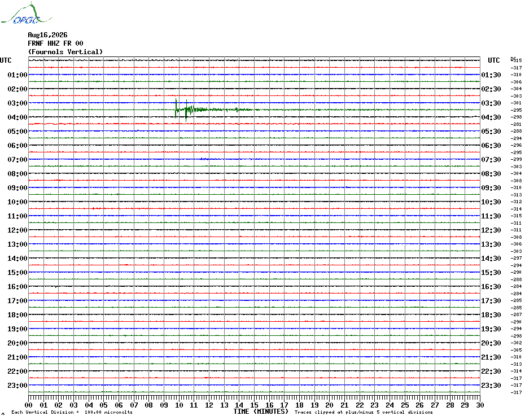Click minute tick label "15" on the bottom axis
The height and width of the screenshot is (420, 525).
point(254,405)
